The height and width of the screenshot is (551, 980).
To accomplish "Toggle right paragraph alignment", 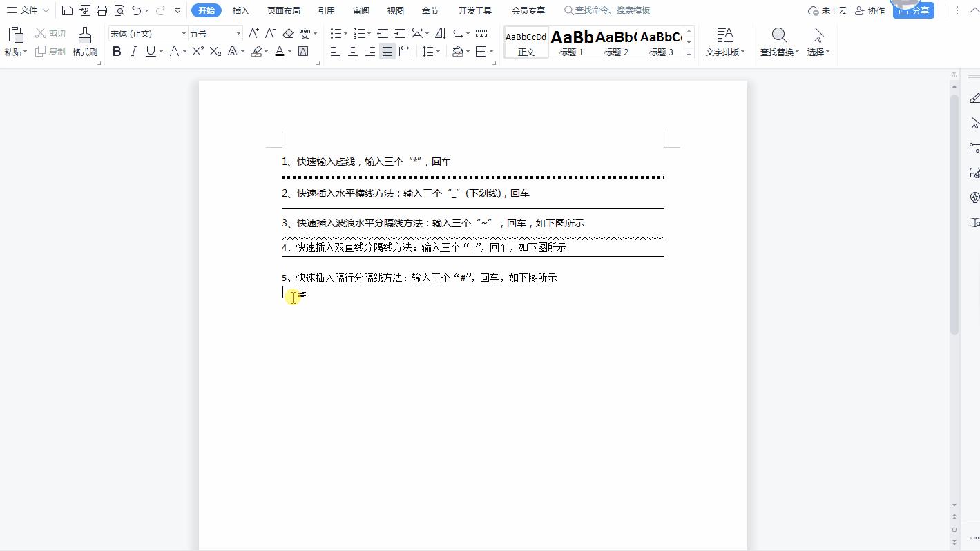I will pyautogui.click(x=370, y=50).
